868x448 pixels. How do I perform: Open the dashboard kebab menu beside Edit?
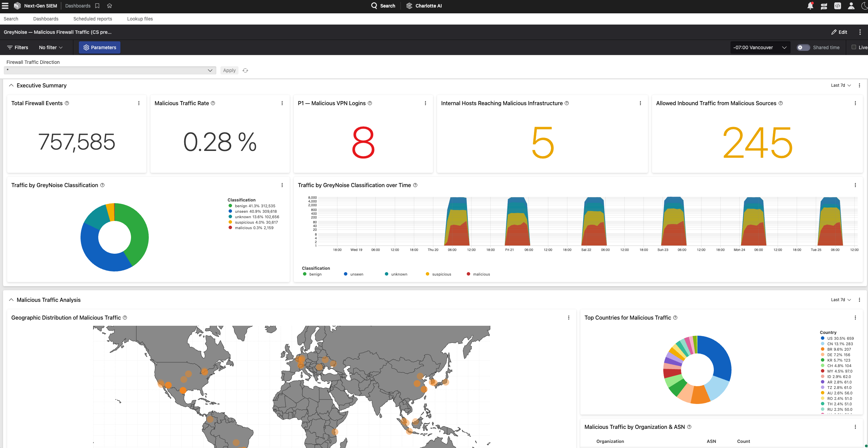tap(860, 32)
